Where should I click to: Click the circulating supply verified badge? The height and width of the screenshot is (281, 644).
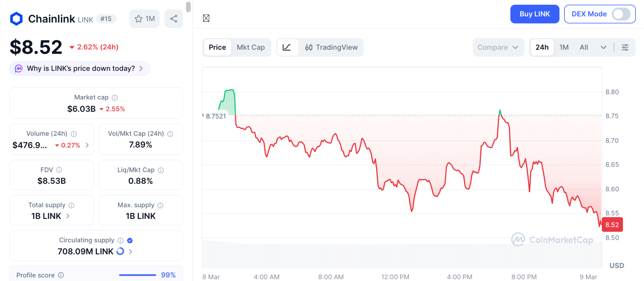click(x=130, y=240)
